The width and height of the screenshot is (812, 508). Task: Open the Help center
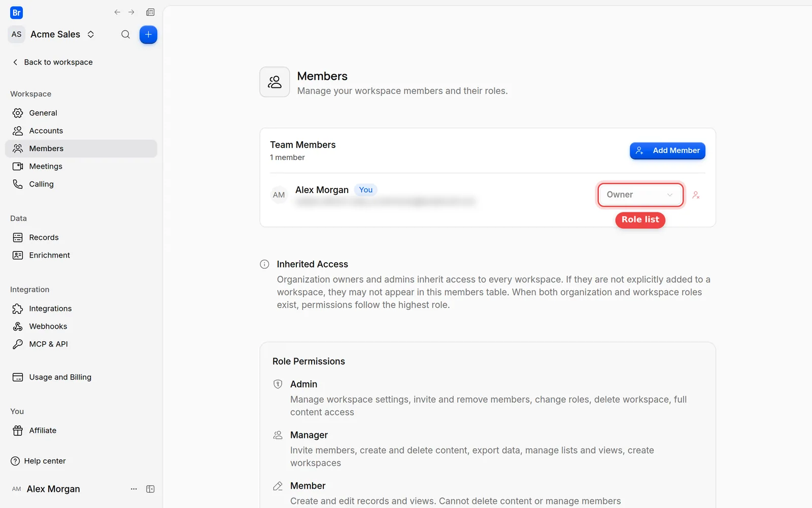click(38, 461)
